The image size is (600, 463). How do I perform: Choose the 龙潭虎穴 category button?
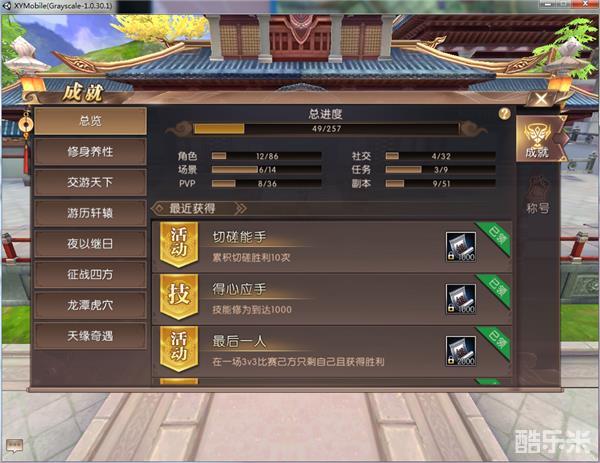[90, 305]
